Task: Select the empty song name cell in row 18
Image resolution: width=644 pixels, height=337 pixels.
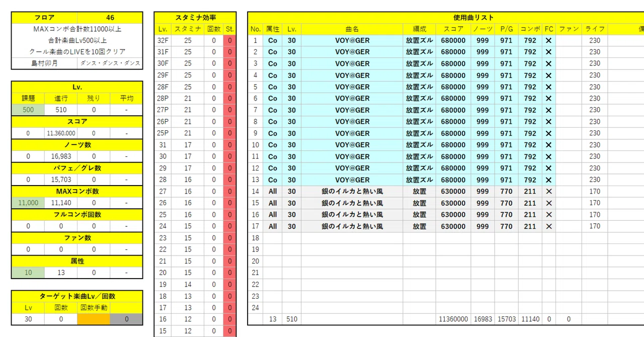Action: click(352, 237)
